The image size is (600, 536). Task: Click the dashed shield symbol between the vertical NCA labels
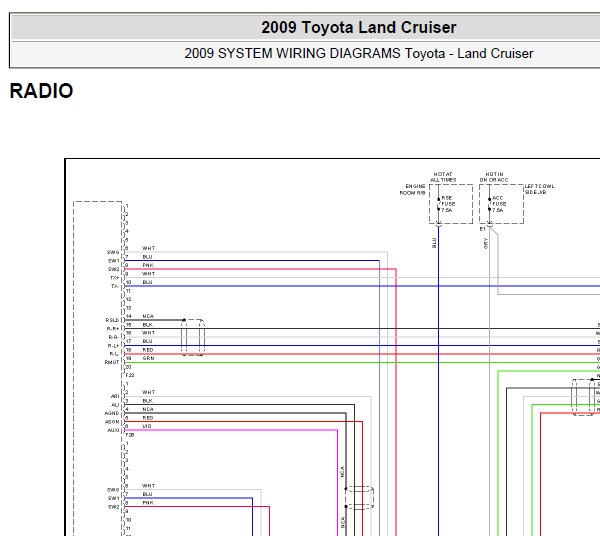(x=359, y=498)
